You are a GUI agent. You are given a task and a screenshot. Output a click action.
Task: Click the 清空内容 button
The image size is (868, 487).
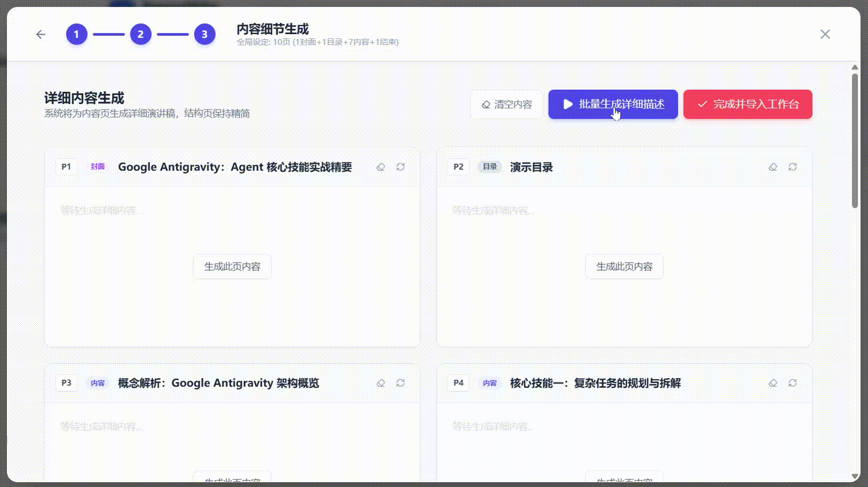point(506,105)
